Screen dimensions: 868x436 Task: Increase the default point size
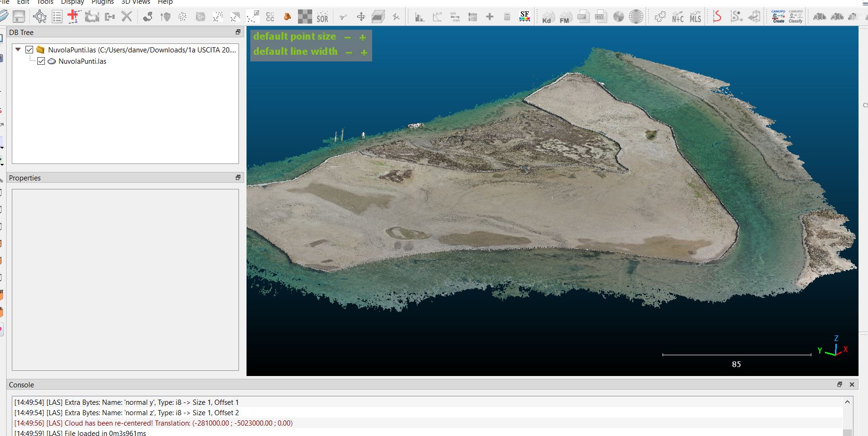pos(363,36)
